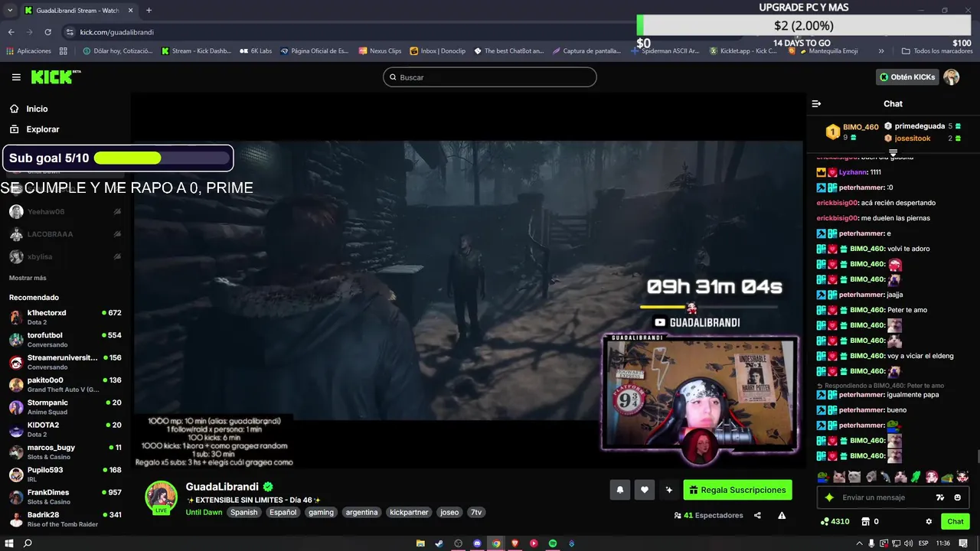
Task: Open the torofutbol recommended channel
Action: (65, 340)
